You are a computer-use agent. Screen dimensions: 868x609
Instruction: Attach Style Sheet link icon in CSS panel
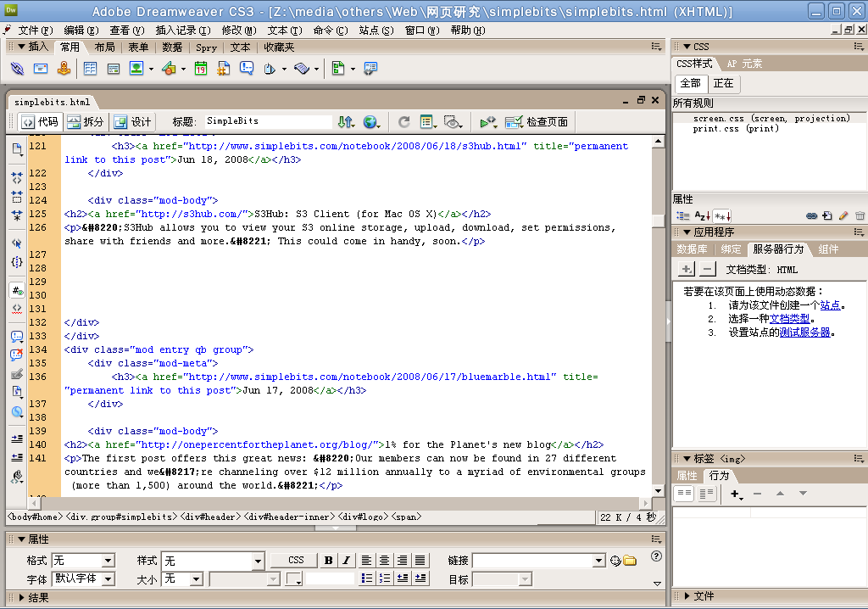(811, 216)
